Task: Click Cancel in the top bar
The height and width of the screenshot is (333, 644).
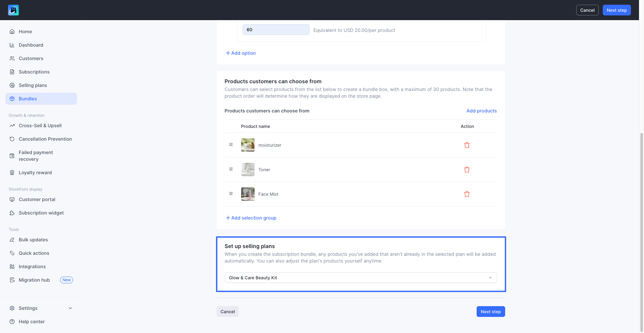Action: [587, 10]
